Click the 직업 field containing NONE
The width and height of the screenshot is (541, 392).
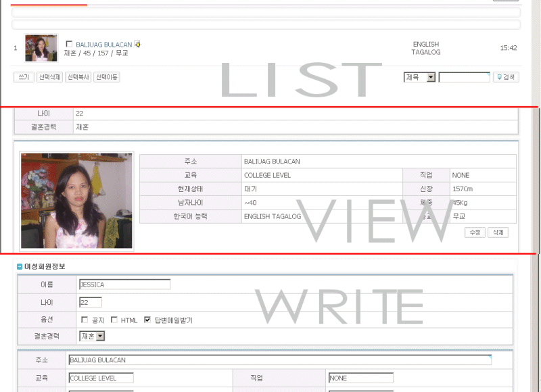(361, 378)
